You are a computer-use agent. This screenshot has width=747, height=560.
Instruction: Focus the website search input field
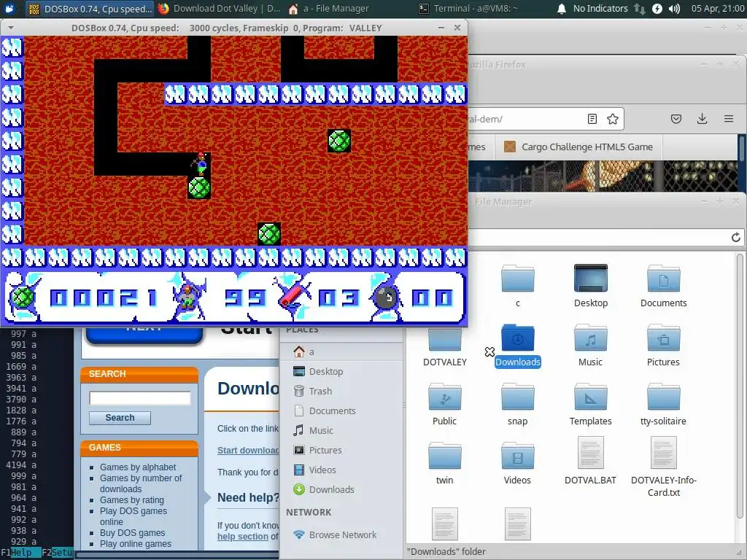pos(140,398)
